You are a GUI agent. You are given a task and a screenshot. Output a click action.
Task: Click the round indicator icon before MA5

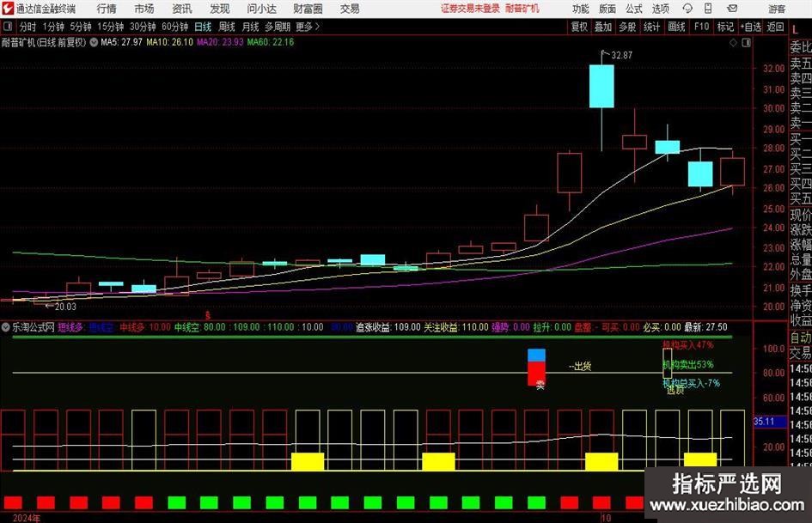pyautogui.click(x=93, y=42)
